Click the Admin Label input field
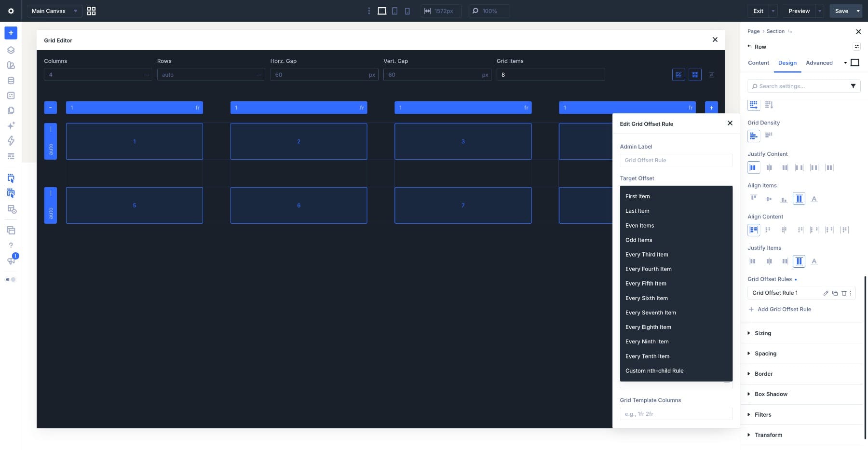This screenshot has width=868, height=450. (676, 160)
